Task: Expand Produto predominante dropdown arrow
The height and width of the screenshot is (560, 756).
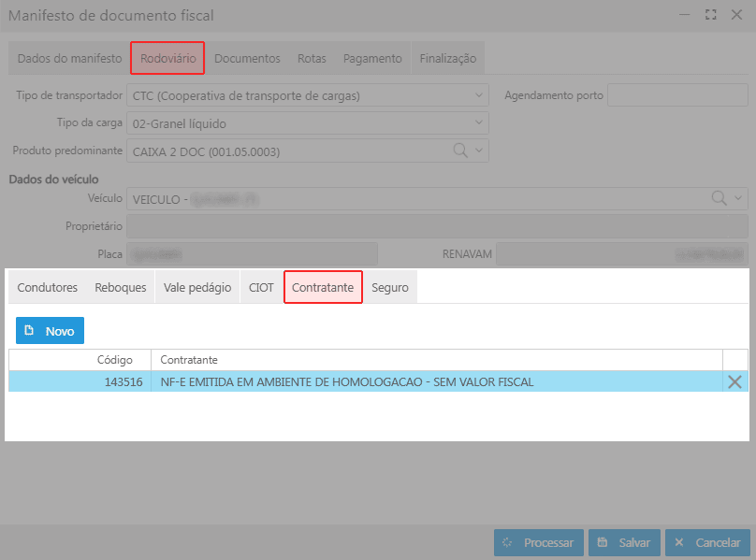Action: (479, 151)
